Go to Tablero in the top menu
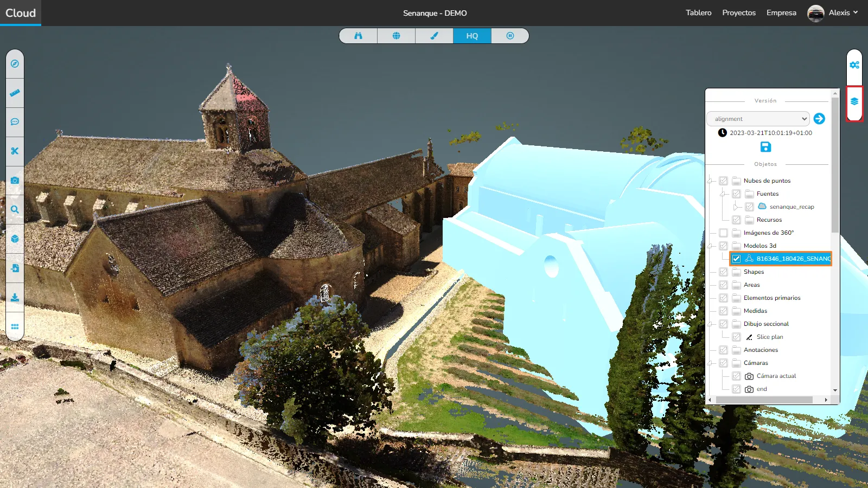The image size is (868, 488). [x=698, y=12]
